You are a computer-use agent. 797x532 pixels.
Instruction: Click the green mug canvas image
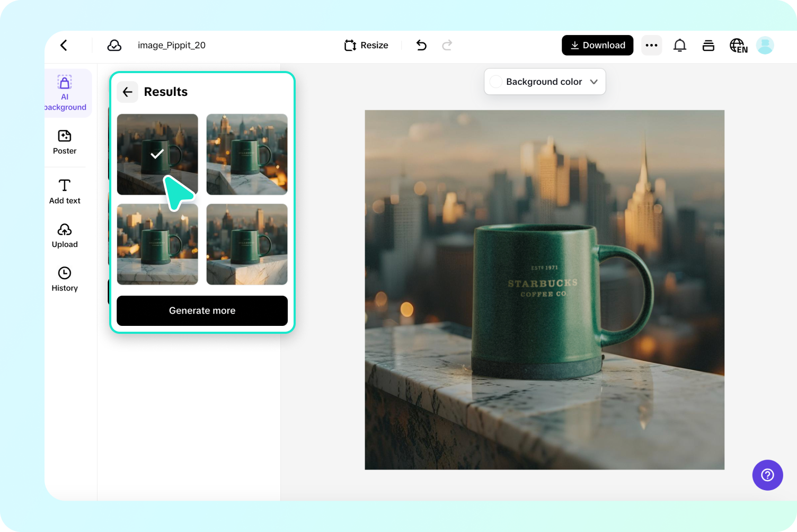tap(544, 290)
